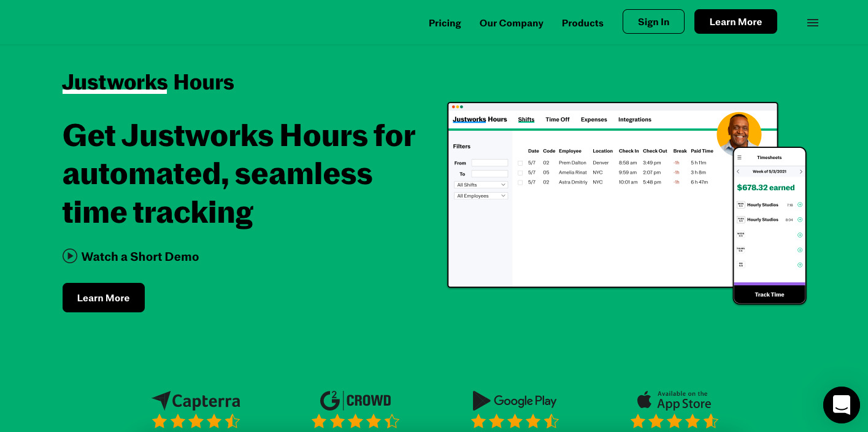This screenshot has height=432, width=868.
Task: Click the G2 Crowd star rating
Action: coord(355,422)
